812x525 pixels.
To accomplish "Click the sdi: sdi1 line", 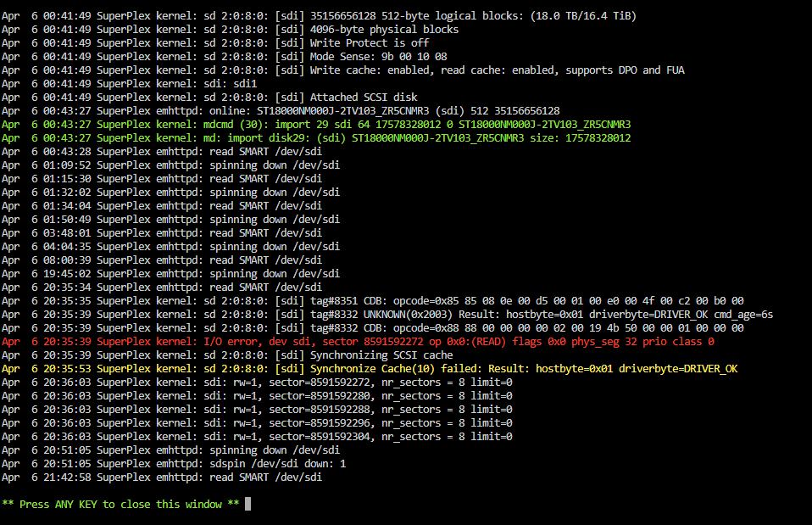I will tap(130, 83).
